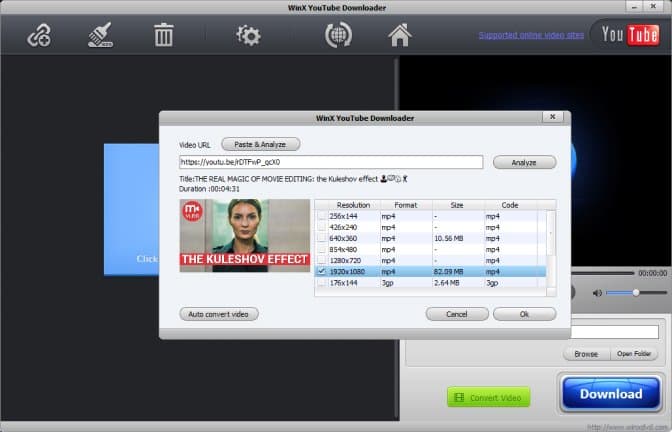Click the Clear completed tasks brush icon
This screenshot has width=672, height=432.
tap(100, 35)
